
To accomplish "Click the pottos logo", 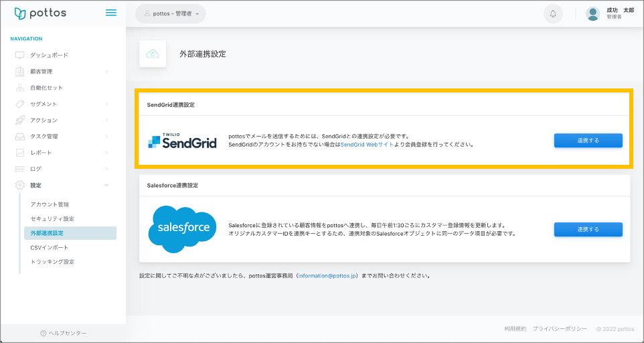I will pos(40,13).
